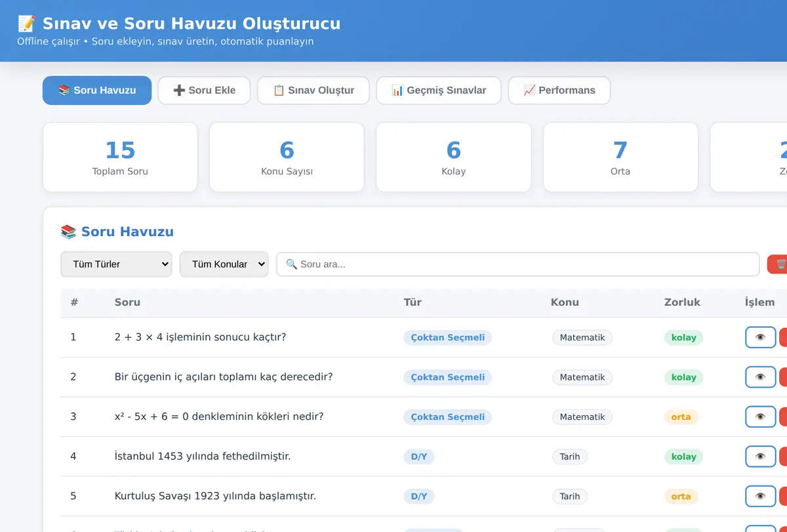The width and height of the screenshot is (787, 532).
Task: Click the İşlem column header
Action: (x=760, y=302)
